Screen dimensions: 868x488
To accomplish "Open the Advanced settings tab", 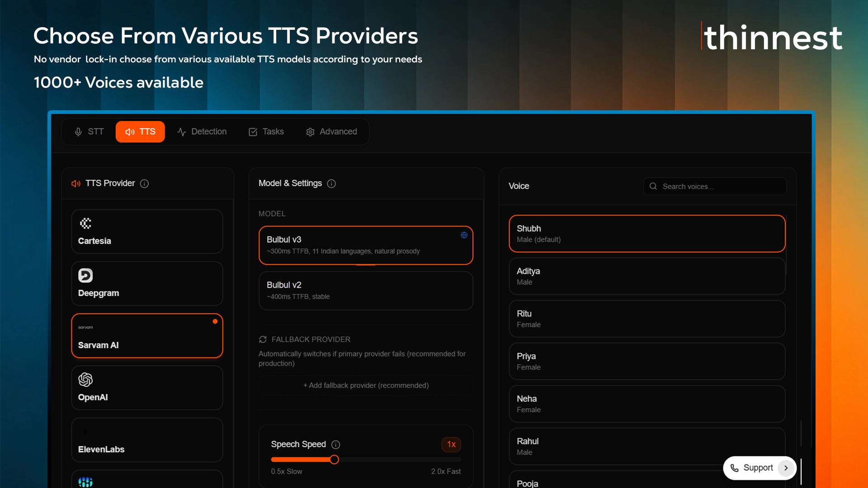I will click(331, 131).
